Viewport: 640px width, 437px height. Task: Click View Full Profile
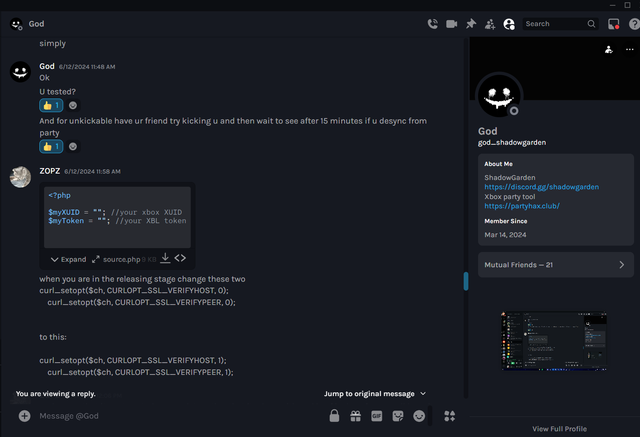[x=559, y=429]
